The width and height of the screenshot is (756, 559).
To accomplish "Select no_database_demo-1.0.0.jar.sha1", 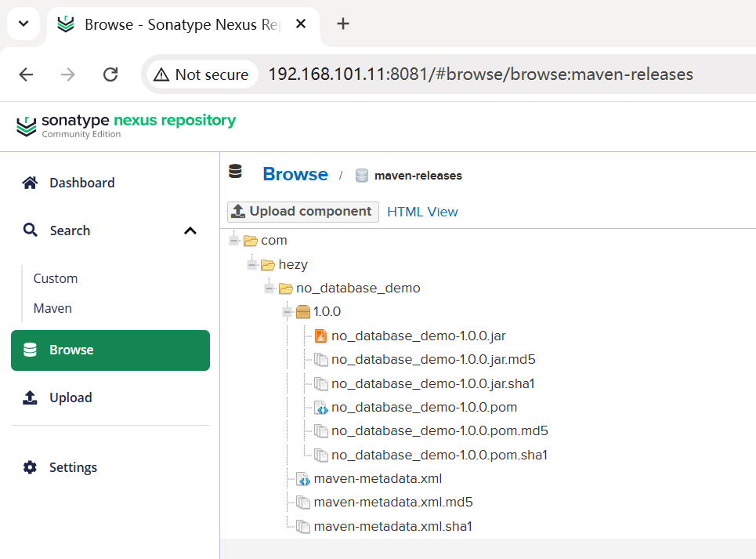I will (433, 383).
